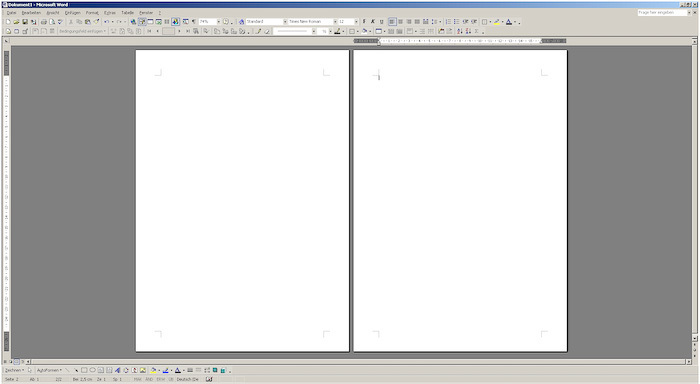Open the zoom percentage dropdown

tap(219, 21)
